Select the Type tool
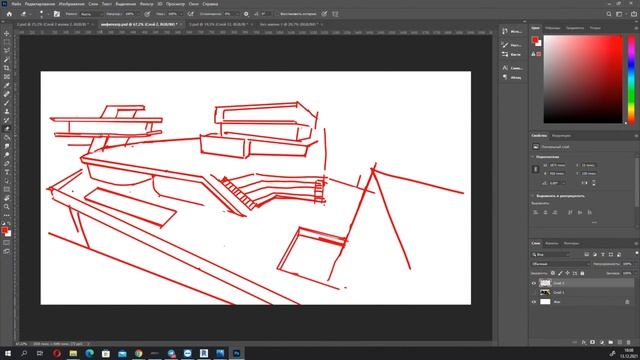This screenshot has width=640, height=360. pos(7,172)
